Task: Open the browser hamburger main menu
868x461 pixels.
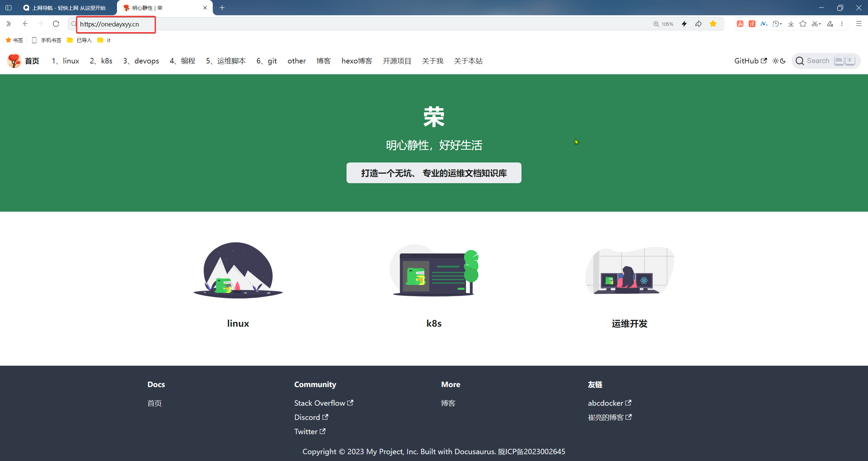Action: point(859,24)
